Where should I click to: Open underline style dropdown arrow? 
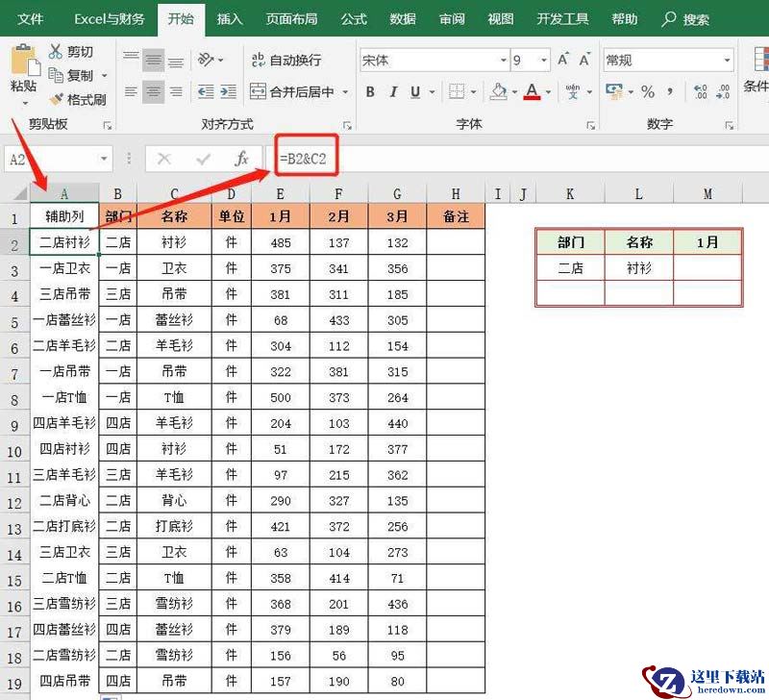click(x=432, y=91)
